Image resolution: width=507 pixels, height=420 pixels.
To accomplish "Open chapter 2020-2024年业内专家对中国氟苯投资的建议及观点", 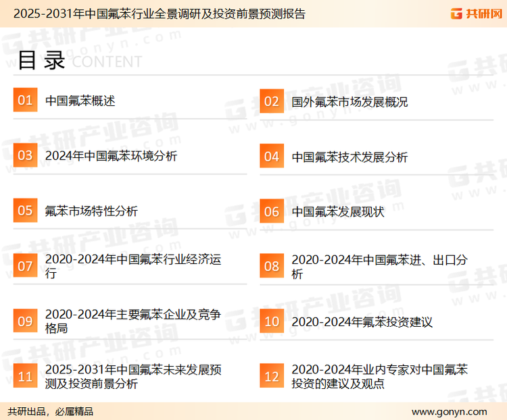I will coord(380,376).
